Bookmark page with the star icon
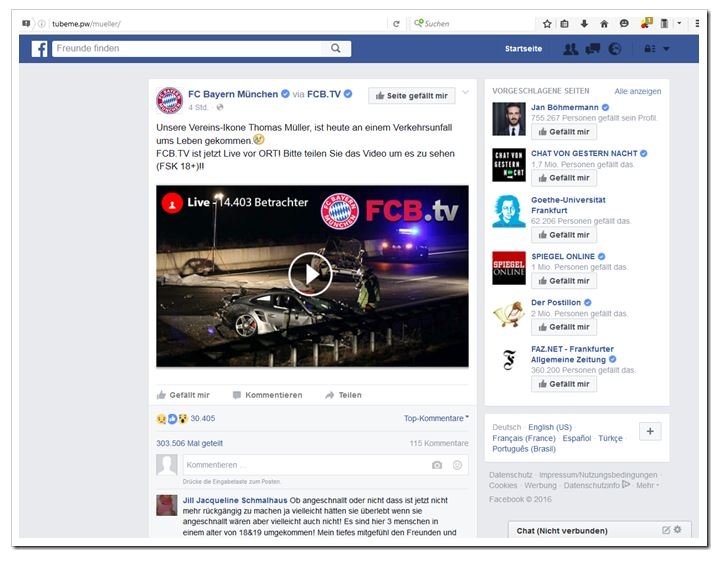This screenshot has height=562, width=723. tap(547, 24)
